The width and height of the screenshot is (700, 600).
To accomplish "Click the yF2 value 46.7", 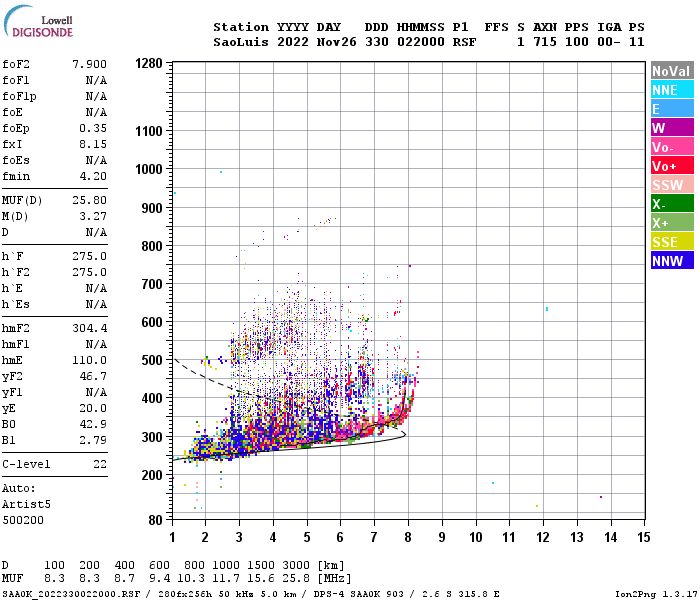I will tap(93, 376).
